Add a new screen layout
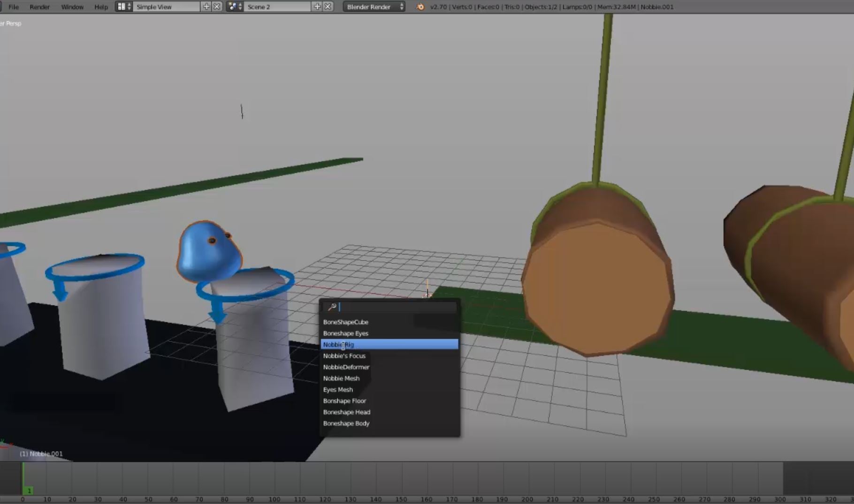 point(206,7)
